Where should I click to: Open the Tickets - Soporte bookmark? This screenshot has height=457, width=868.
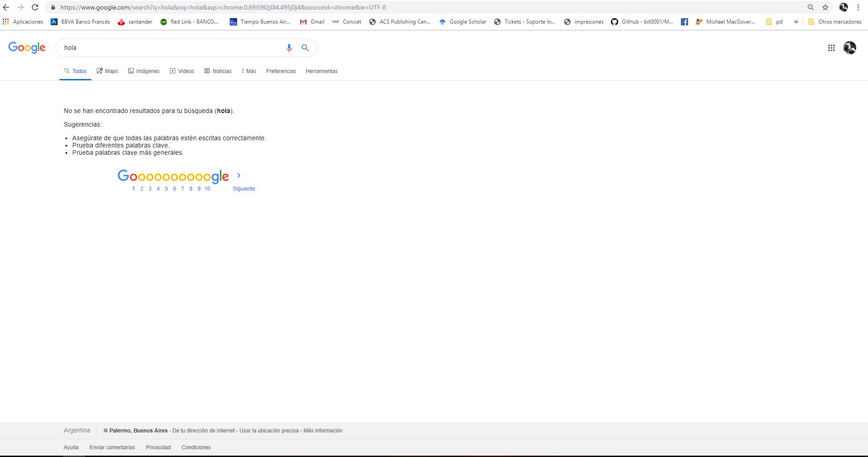[525, 22]
